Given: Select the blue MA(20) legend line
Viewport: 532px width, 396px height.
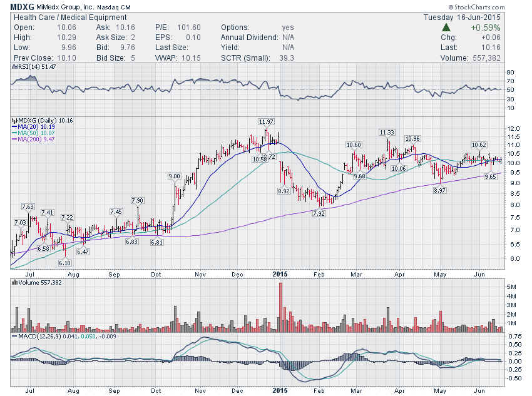Looking at the screenshot, I should pyautogui.click(x=14, y=127).
